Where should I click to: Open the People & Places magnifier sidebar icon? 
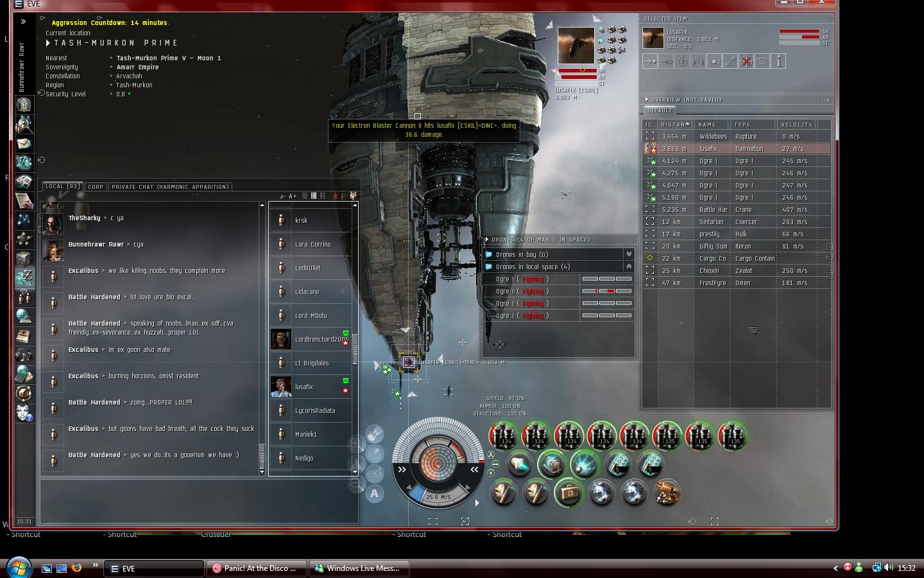point(24,124)
